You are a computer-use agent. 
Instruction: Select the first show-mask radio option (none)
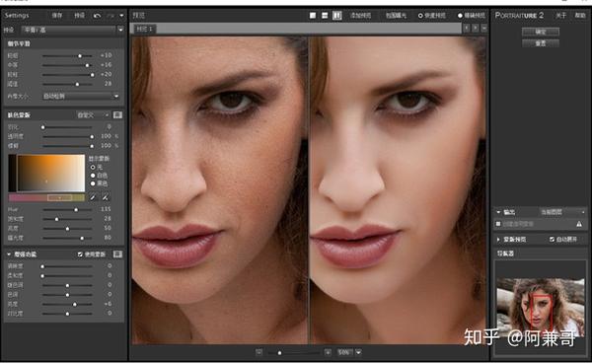pyautogui.click(x=93, y=167)
